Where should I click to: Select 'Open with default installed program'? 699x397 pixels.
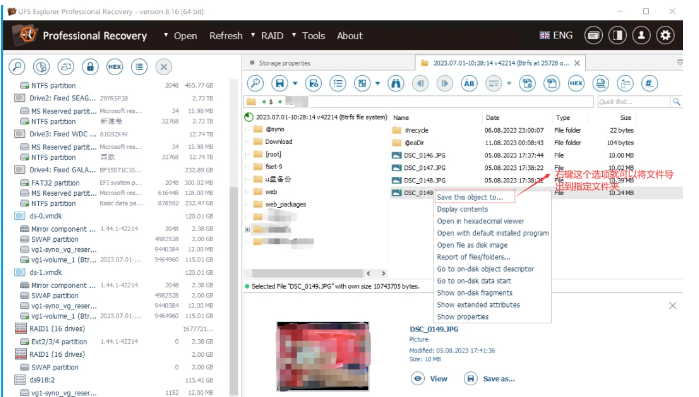coord(493,233)
